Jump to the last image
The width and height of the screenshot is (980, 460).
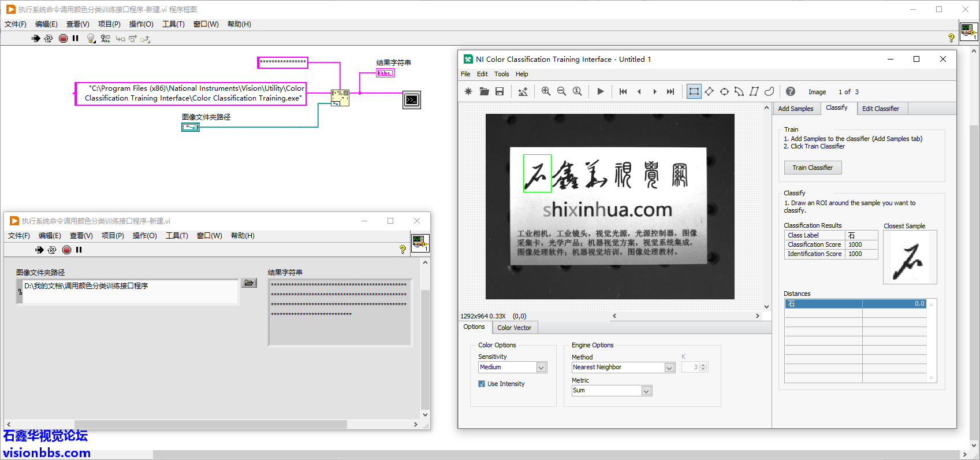point(670,91)
